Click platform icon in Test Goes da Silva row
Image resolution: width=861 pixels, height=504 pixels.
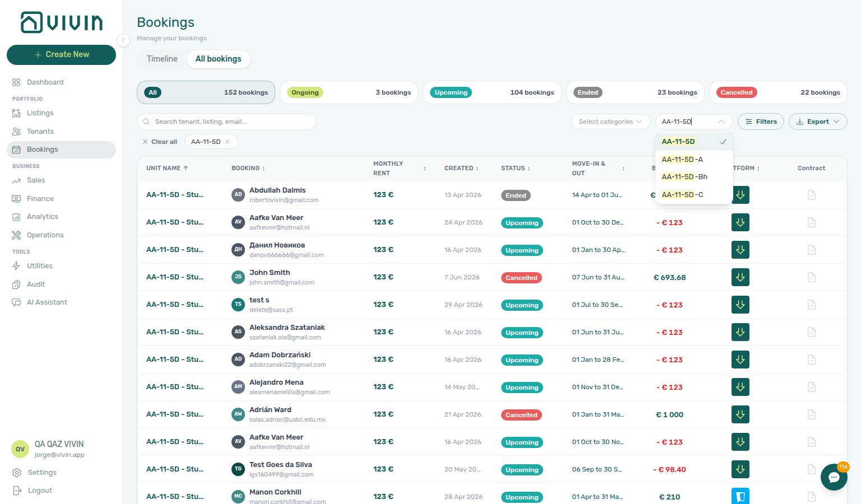tap(740, 469)
